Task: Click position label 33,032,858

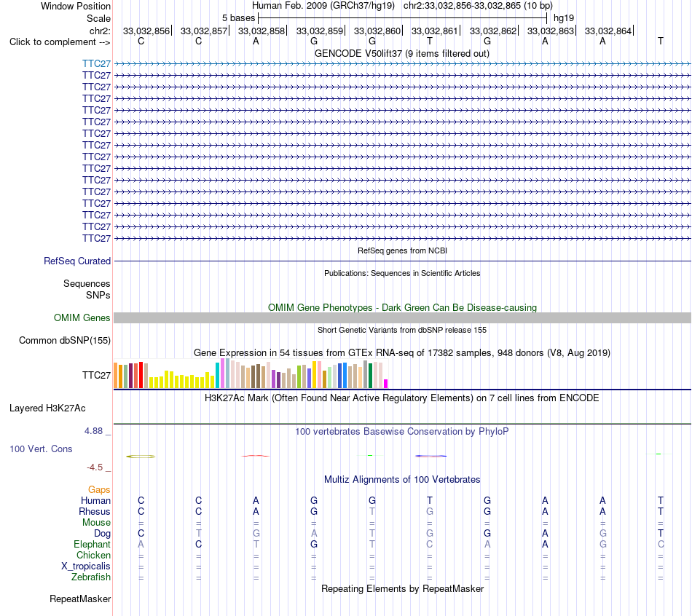Action: coord(262,31)
